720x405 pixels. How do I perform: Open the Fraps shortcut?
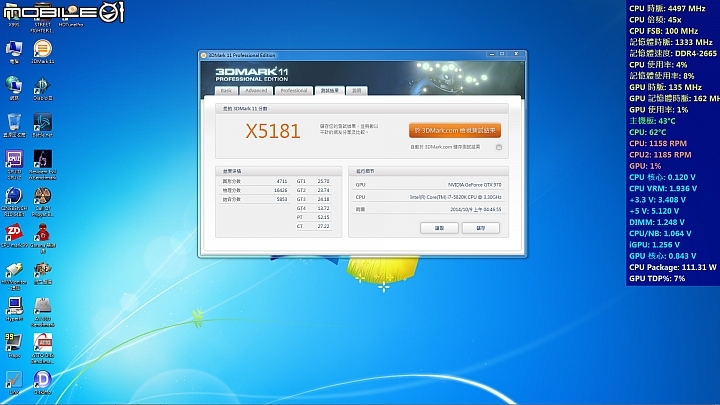[14, 346]
